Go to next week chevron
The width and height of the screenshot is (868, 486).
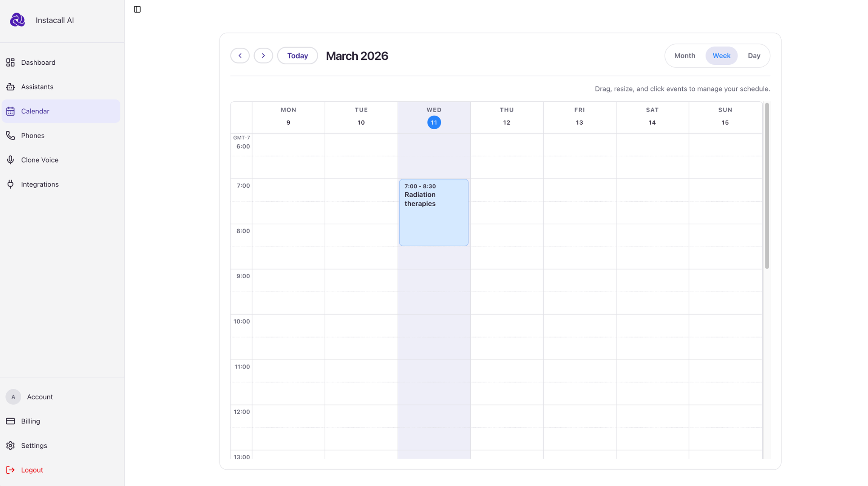point(263,56)
